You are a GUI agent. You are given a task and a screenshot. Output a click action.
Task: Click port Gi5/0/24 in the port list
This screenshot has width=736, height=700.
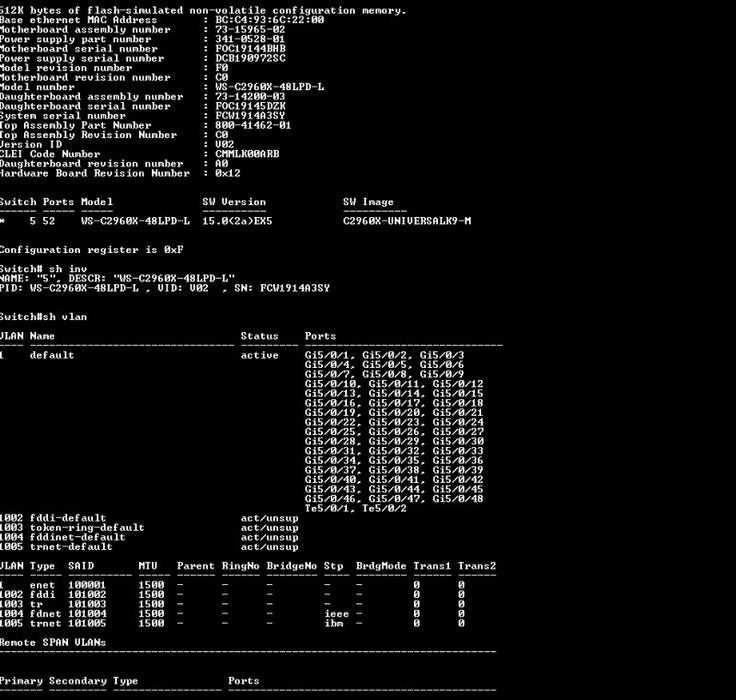coord(458,422)
